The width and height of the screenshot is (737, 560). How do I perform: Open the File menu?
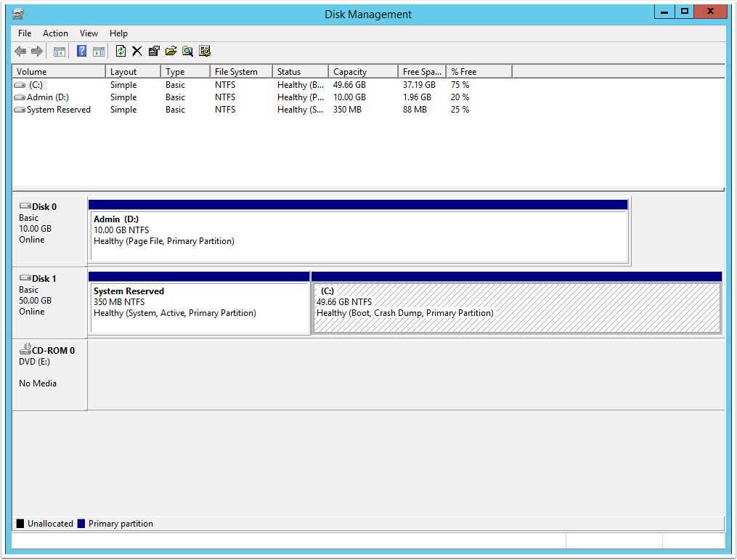[x=25, y=33]
